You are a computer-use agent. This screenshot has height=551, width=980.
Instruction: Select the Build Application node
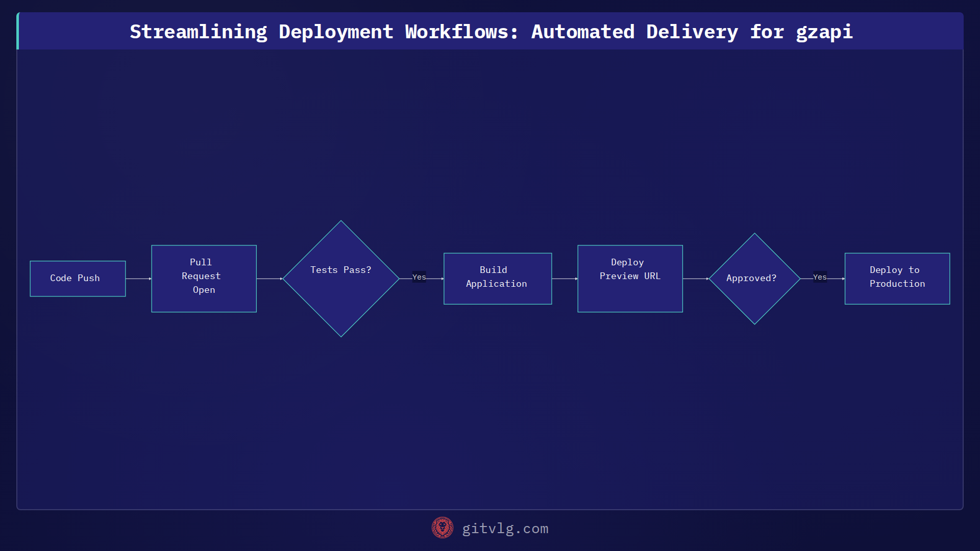[498, 279]
